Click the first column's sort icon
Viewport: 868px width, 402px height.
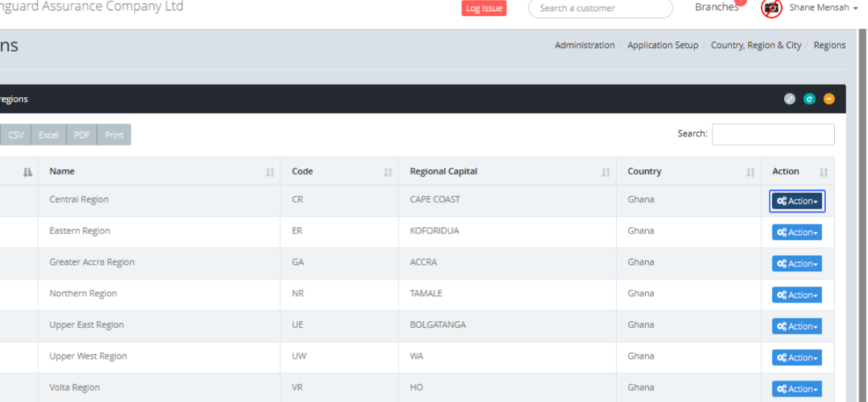[x=27, y=172]
